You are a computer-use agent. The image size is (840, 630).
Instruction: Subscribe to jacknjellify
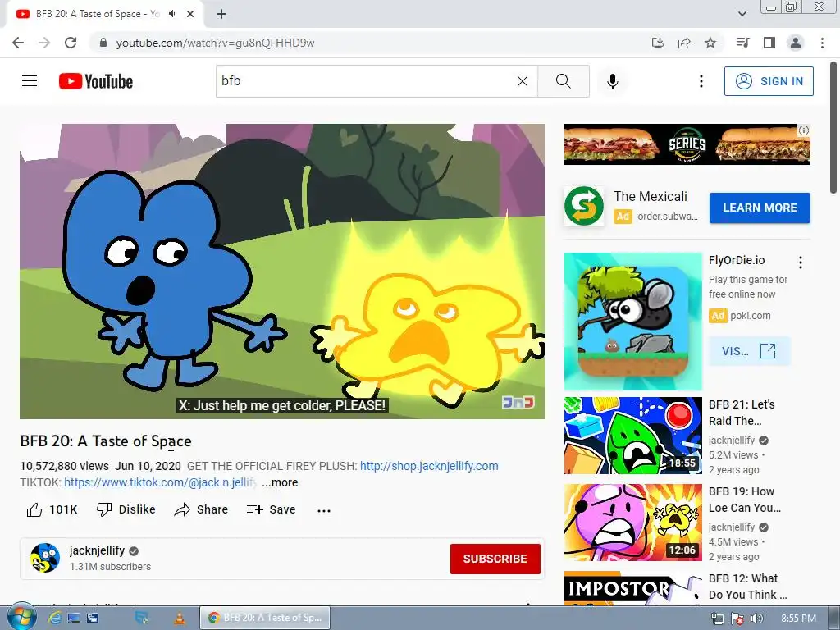(x=495, y=559)
